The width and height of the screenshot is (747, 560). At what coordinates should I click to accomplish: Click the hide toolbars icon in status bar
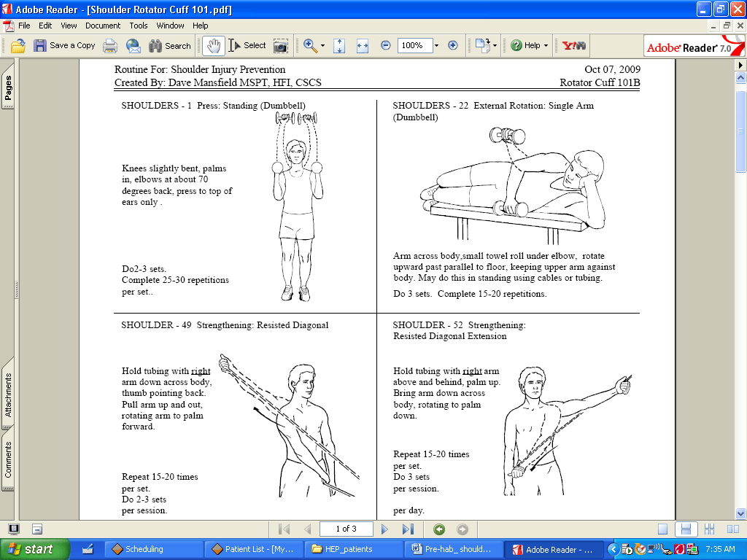coord(37,529)
